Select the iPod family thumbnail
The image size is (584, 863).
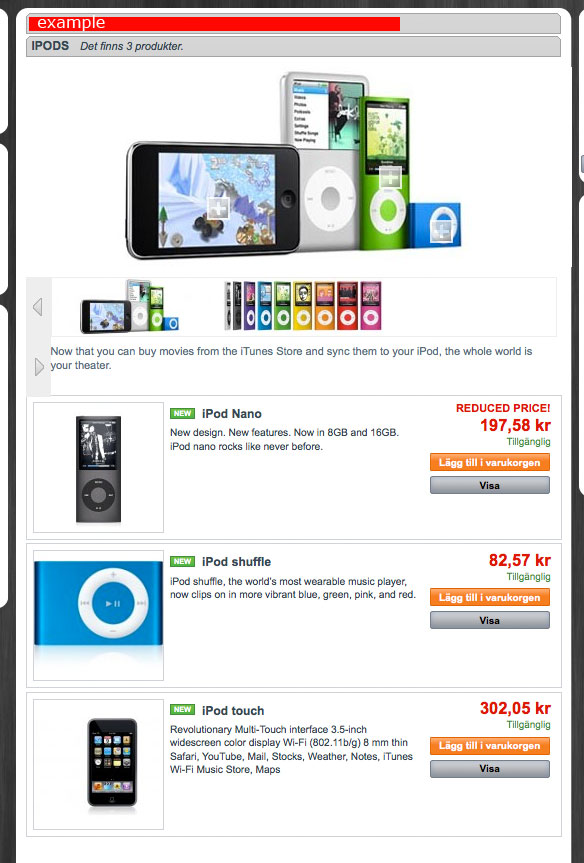(x=130, y=306)
